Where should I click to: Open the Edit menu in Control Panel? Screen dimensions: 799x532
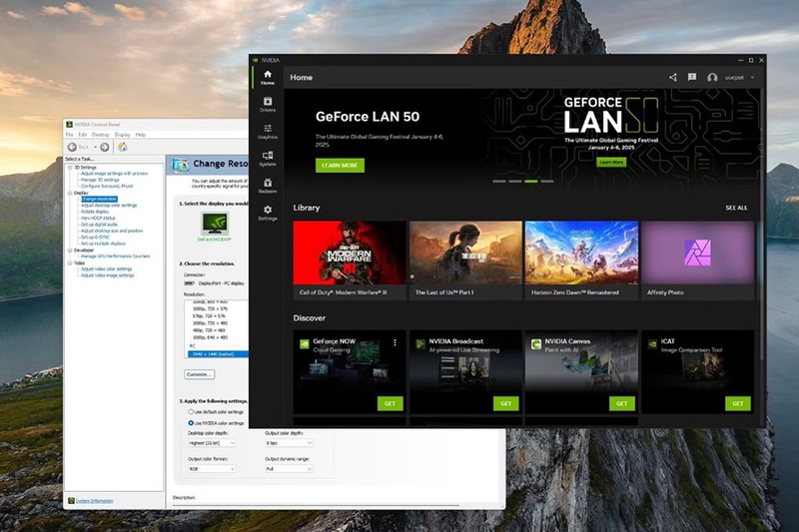click(83, 135)
